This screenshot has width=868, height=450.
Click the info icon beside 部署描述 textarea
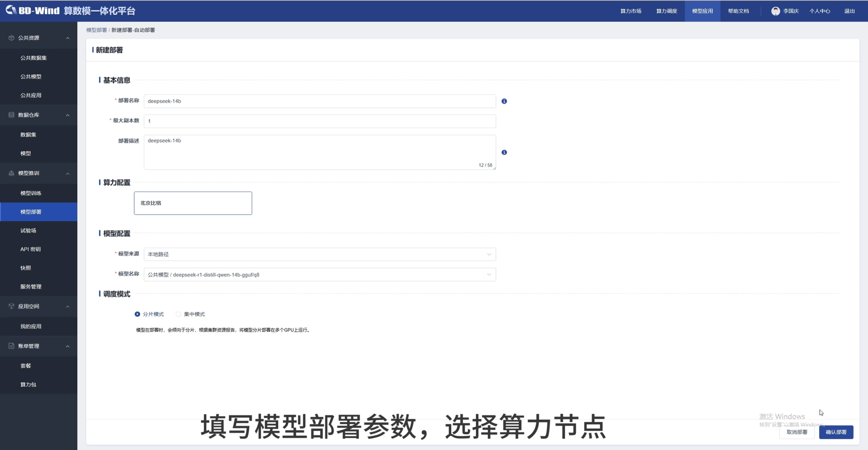(x=504, y=152)
